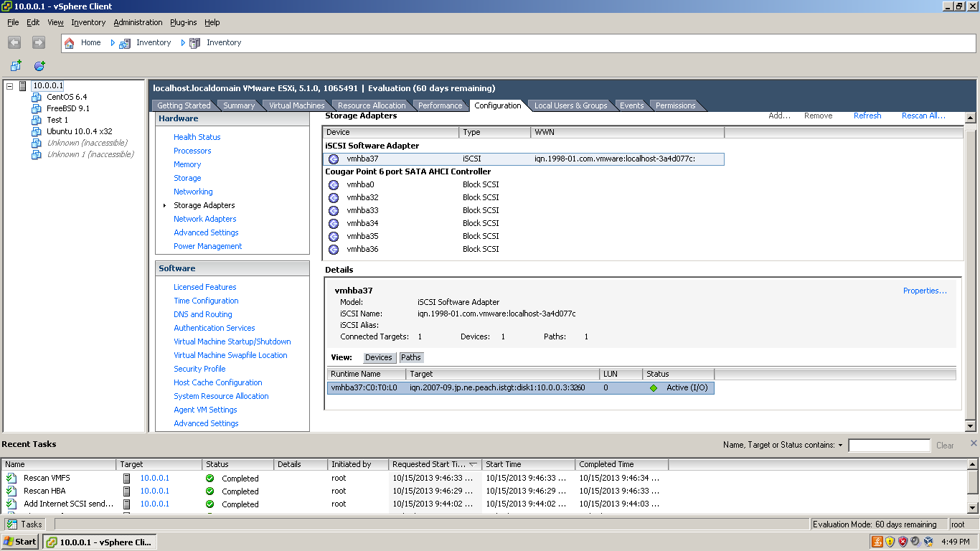Click the clock showing 4:49 PM
This screenshot has height=551, width=980.
coord(955,542)
